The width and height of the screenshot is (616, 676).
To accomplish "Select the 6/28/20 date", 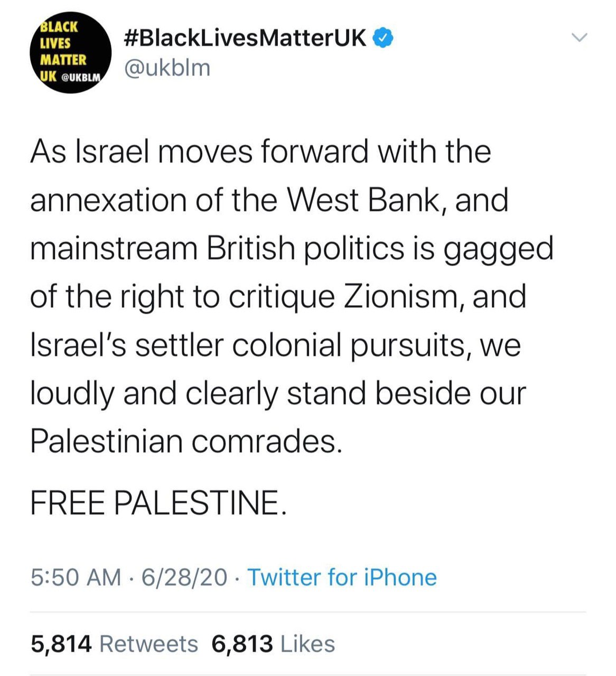I will tap(184, 577).
